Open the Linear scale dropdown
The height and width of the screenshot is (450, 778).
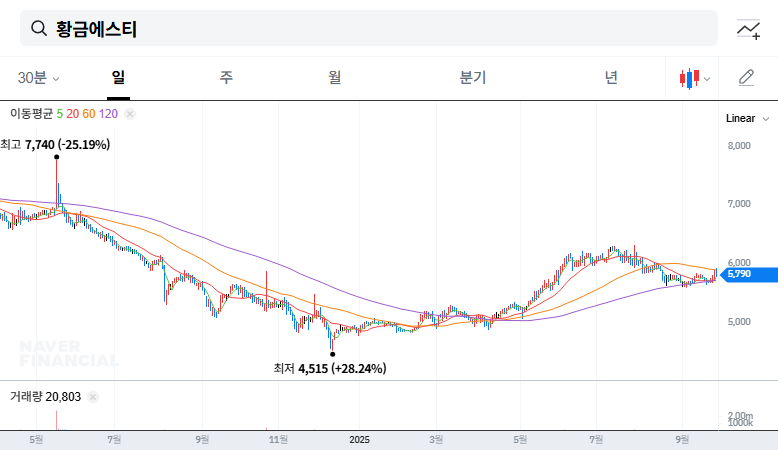point(747,119)
